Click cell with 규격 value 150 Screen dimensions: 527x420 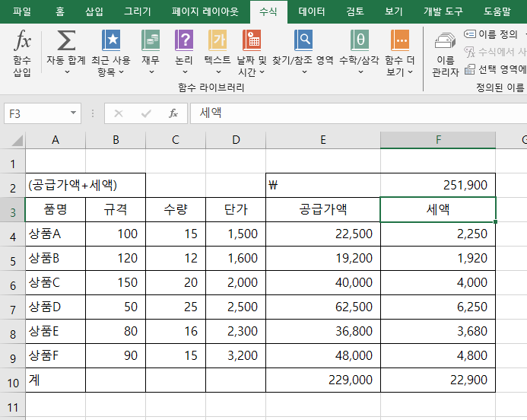tap(116, 283)
